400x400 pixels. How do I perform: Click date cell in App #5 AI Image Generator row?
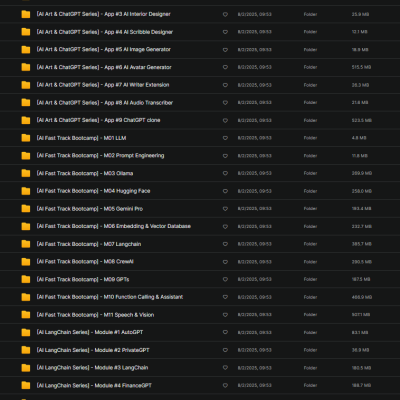point(255,49)
